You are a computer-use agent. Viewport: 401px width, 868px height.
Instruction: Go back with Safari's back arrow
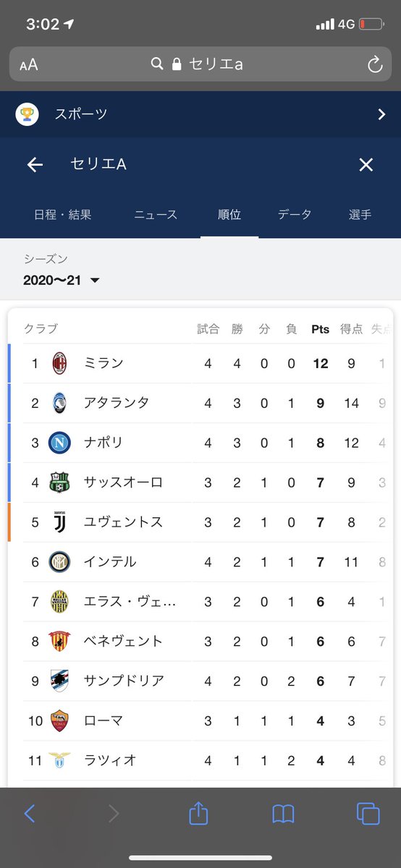pos(30,814)
